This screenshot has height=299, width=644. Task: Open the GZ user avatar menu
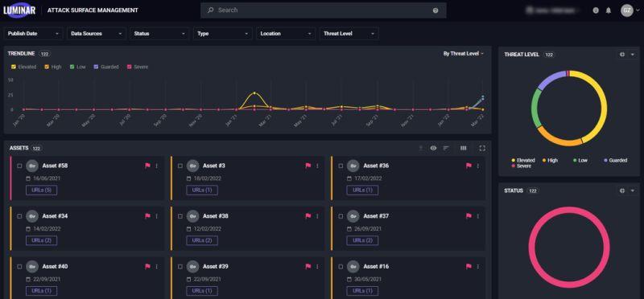tap(630, 10)
